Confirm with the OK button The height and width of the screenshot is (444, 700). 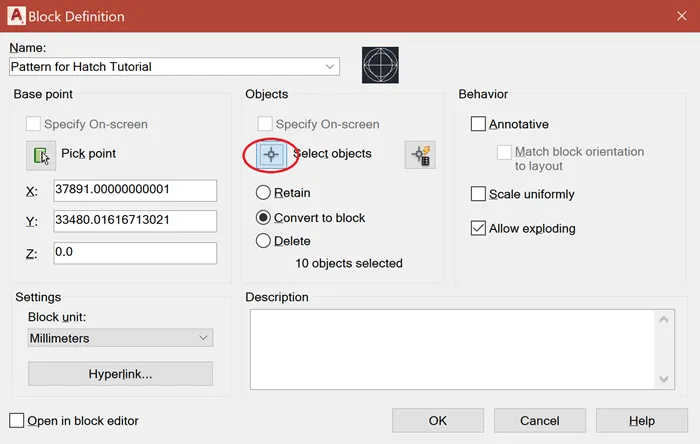point(438,420)
